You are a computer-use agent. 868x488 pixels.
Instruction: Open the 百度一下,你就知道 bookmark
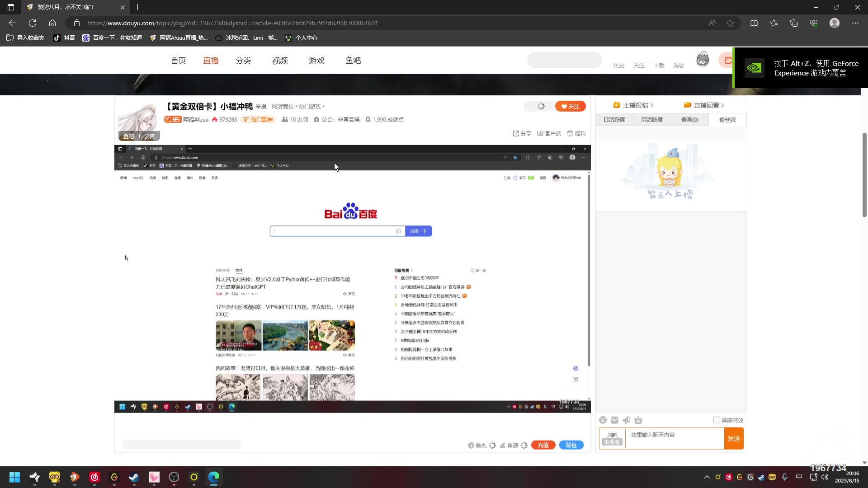(112, 38)
